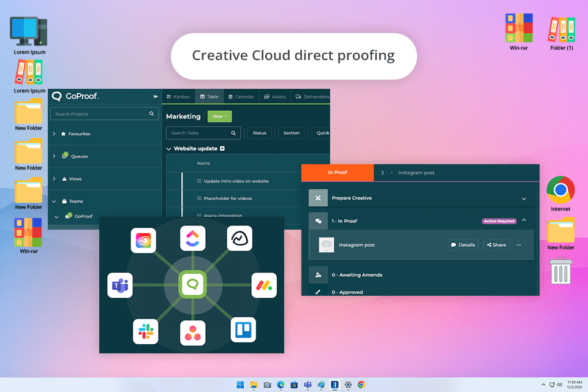Select the Trello integration icon

243,330
